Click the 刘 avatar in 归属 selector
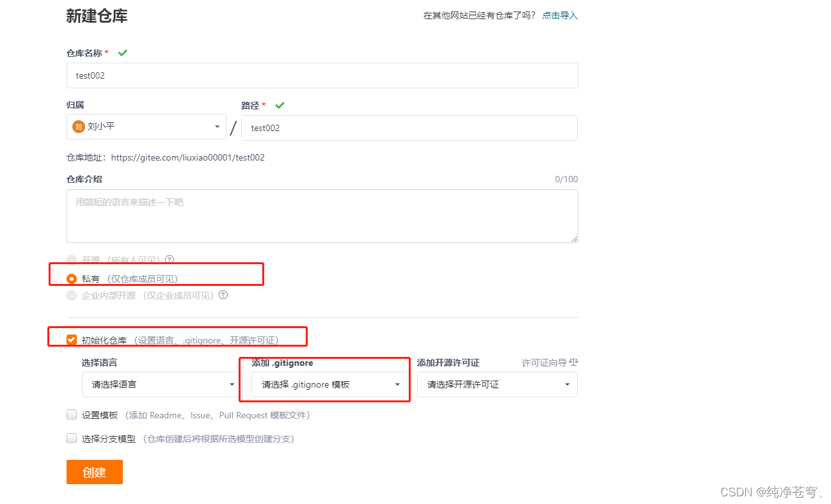 point(77,127)
